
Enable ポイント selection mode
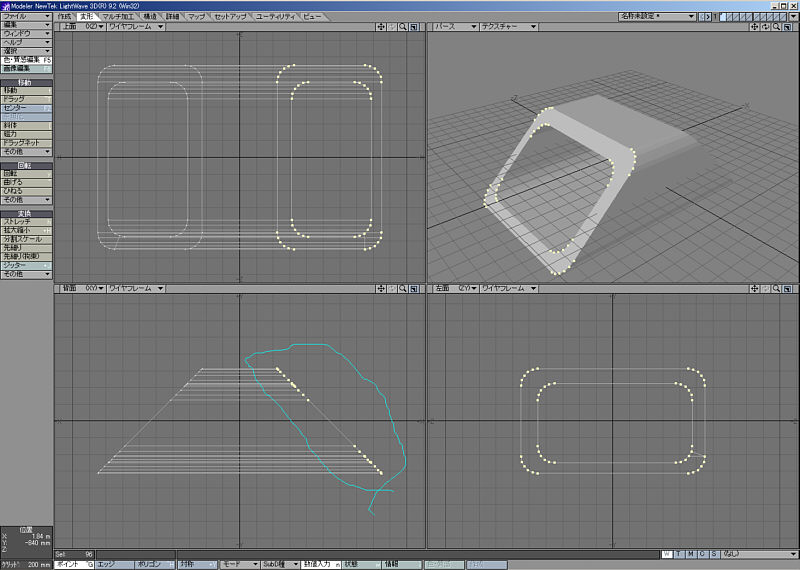tap(72, 564)
